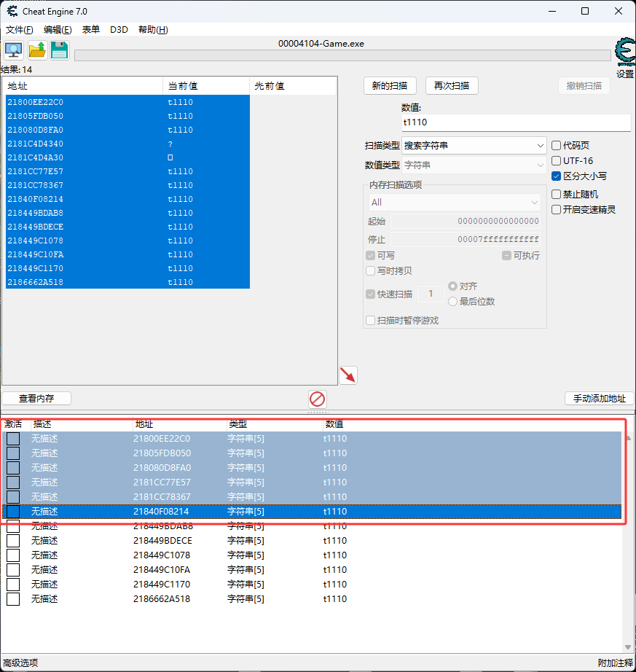Click the open folder icon in toolbar

tap(37, 50)
